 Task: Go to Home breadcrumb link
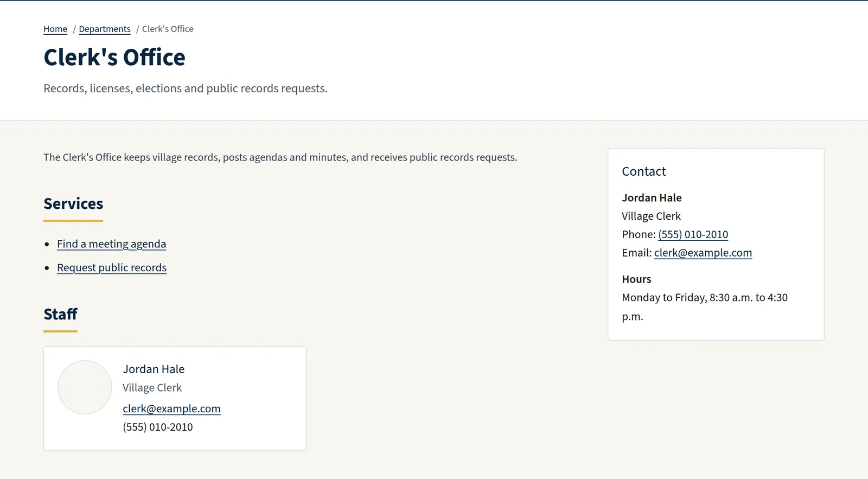coord(55,29)
